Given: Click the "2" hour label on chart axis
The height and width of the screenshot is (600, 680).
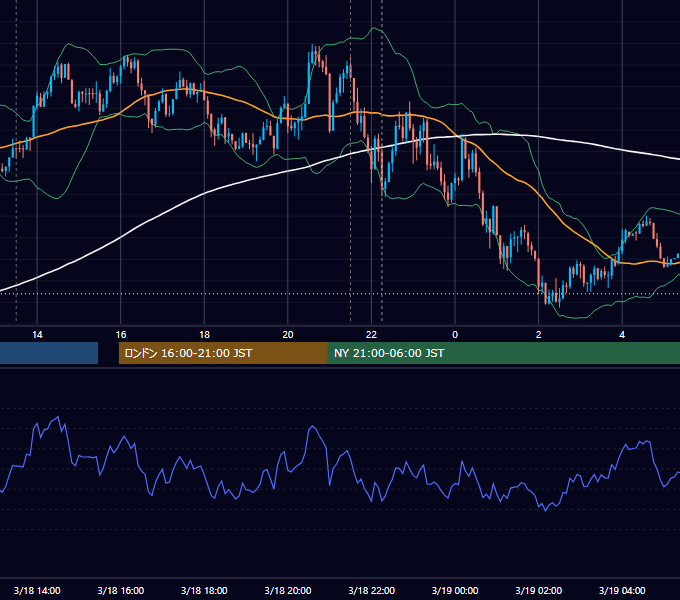Looking at the screenshot, I should click(539, 335).
